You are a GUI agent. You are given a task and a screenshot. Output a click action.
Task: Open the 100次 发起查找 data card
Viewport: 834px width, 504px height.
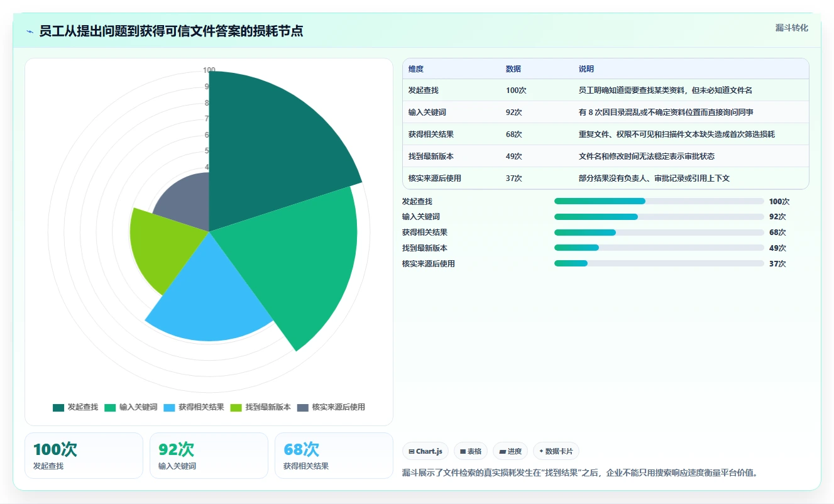pos(84,456)
